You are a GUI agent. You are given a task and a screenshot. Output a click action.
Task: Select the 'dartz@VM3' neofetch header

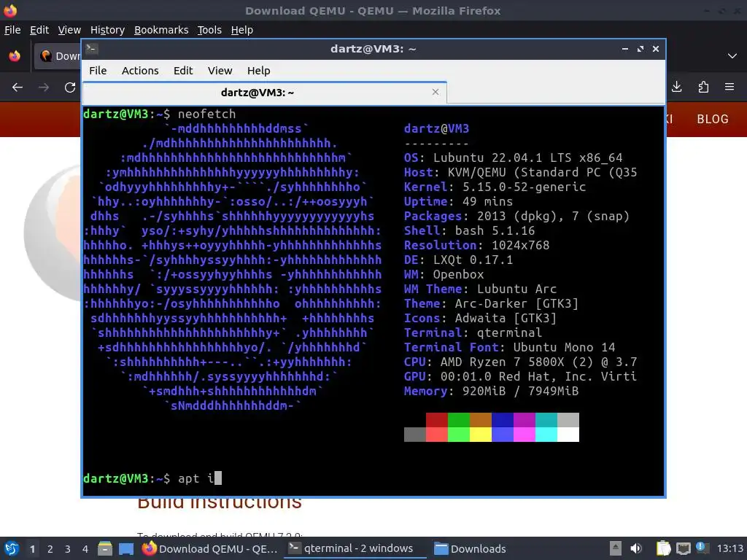pyautogui.click(x=436, y=128)
